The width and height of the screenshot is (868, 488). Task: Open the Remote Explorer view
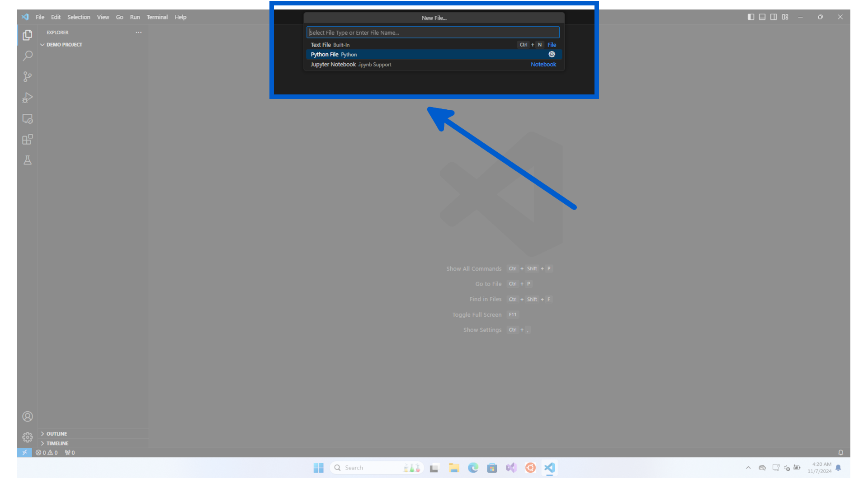point(28,118)
